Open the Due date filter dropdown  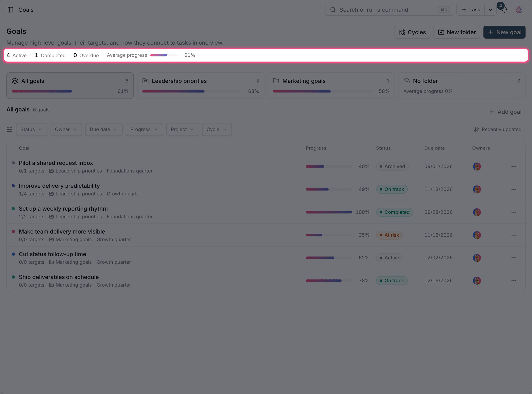pyautogui.click(x=104, y=129)
